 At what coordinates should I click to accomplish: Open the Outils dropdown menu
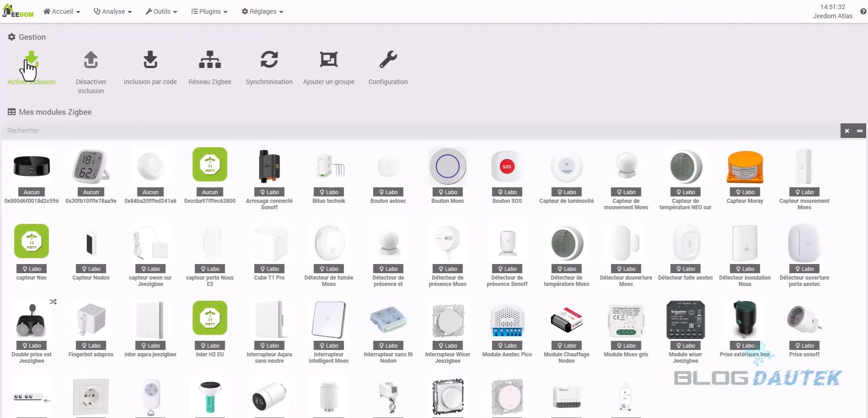(161, 11)
